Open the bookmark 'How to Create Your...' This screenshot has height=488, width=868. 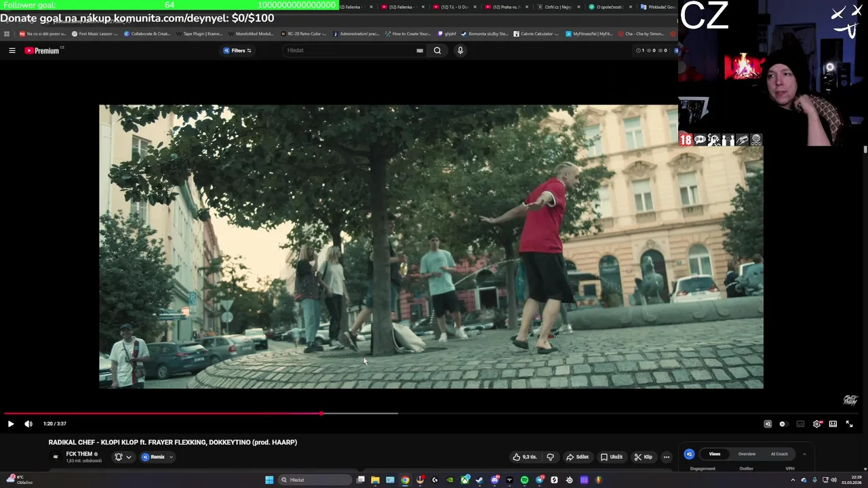point(408,33)
